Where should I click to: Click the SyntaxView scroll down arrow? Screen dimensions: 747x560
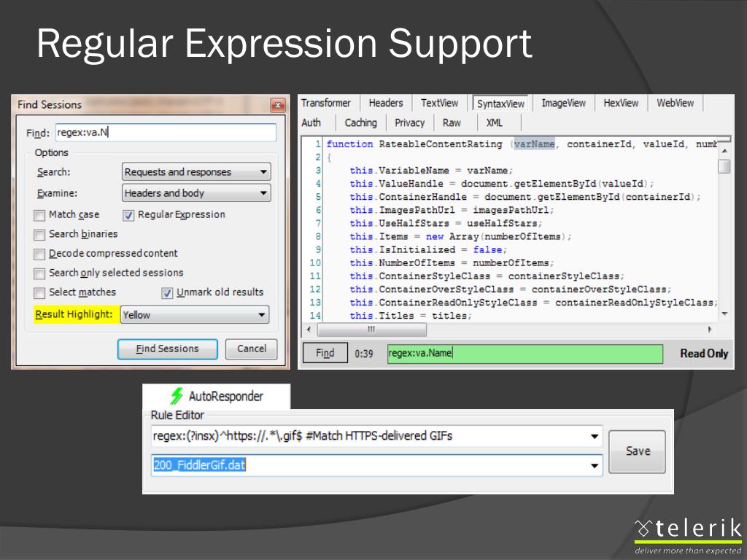tap(724, 314)
